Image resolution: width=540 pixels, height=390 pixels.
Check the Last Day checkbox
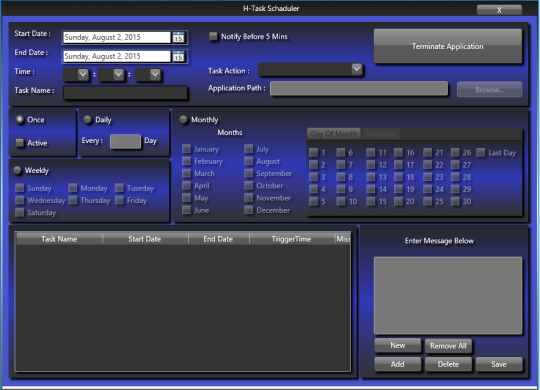point(481,152)
